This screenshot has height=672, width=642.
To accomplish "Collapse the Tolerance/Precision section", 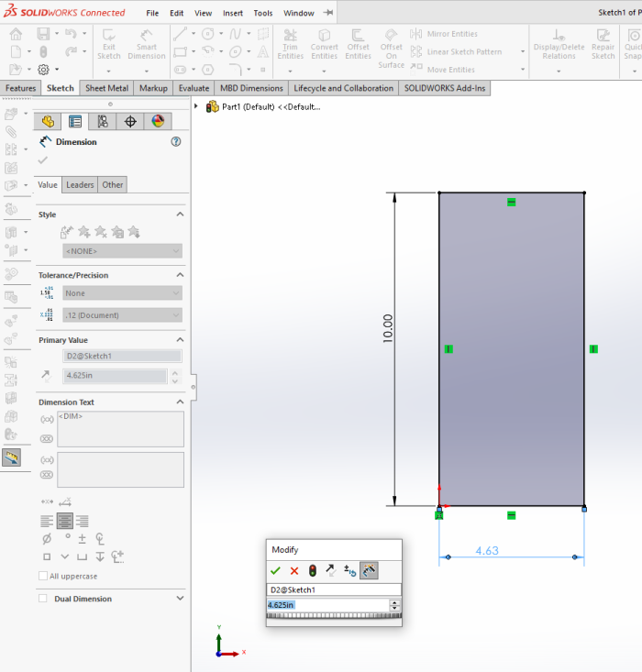I will click(179, 275).
